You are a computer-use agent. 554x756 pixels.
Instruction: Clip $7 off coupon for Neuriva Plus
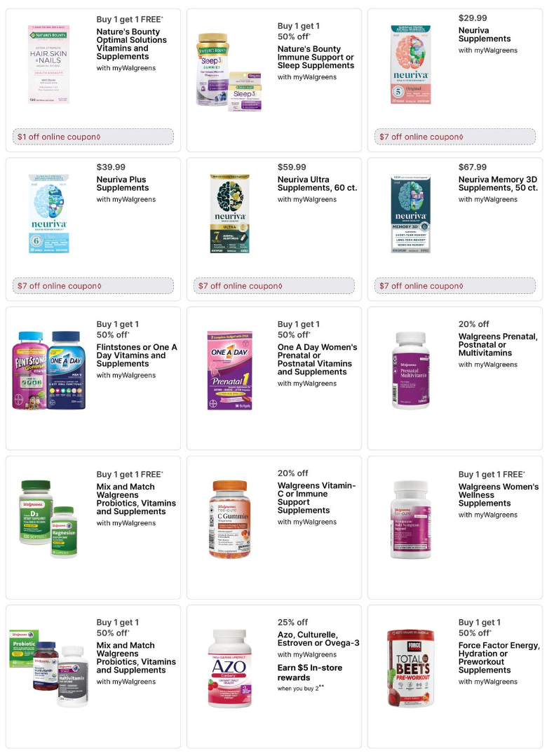coord(93,286)
